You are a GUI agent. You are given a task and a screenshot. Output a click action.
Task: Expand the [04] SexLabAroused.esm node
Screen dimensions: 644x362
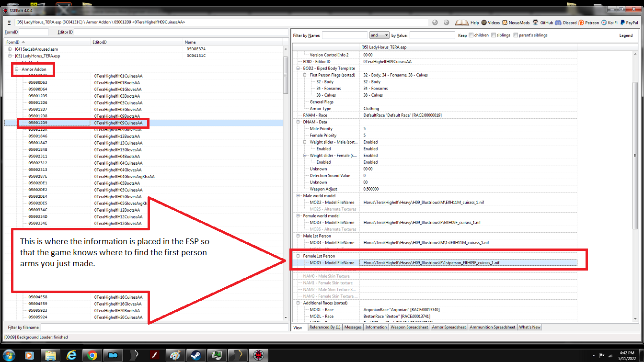pos(10,49)
